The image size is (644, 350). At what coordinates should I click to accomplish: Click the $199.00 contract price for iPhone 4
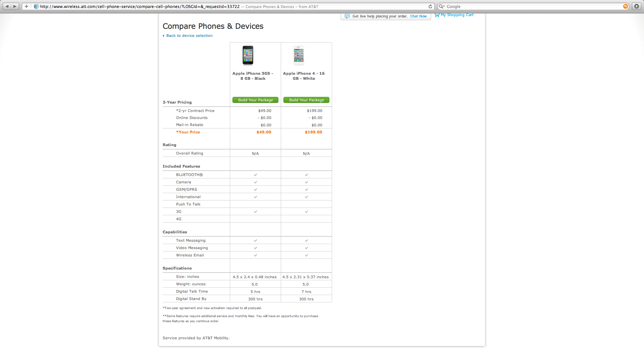point(314,111)
